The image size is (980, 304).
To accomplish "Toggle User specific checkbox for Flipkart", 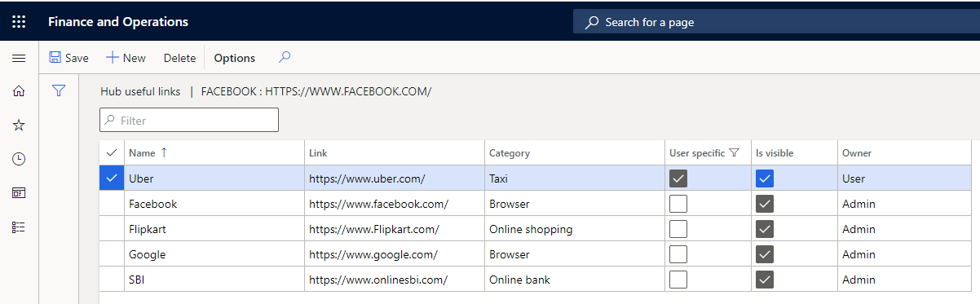I will (678, 229).
